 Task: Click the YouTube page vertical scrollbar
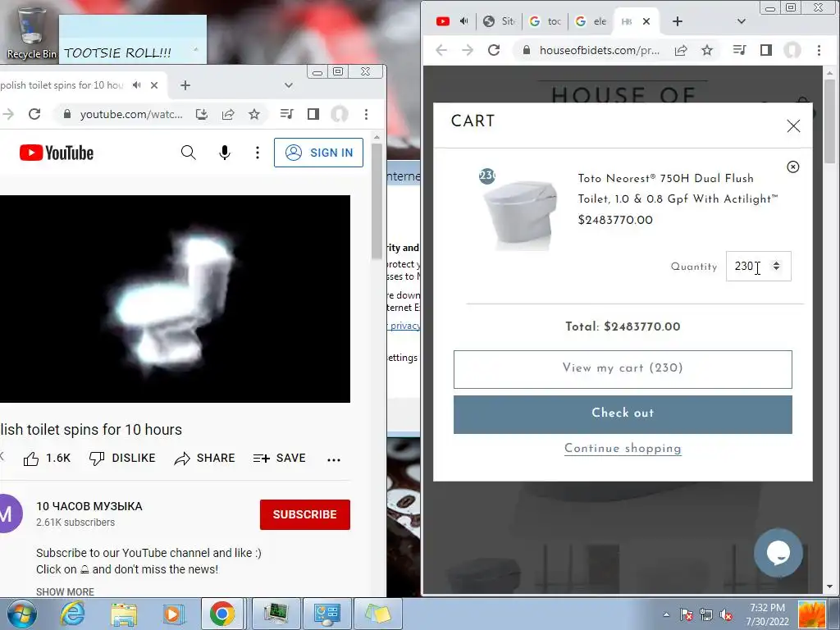coord(377,200)
